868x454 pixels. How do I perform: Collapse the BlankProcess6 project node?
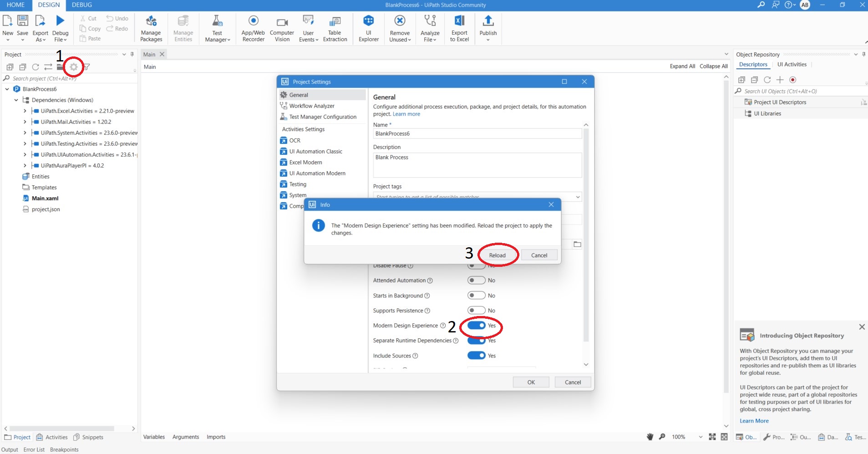pyautogui.click(x=7, y=89)
